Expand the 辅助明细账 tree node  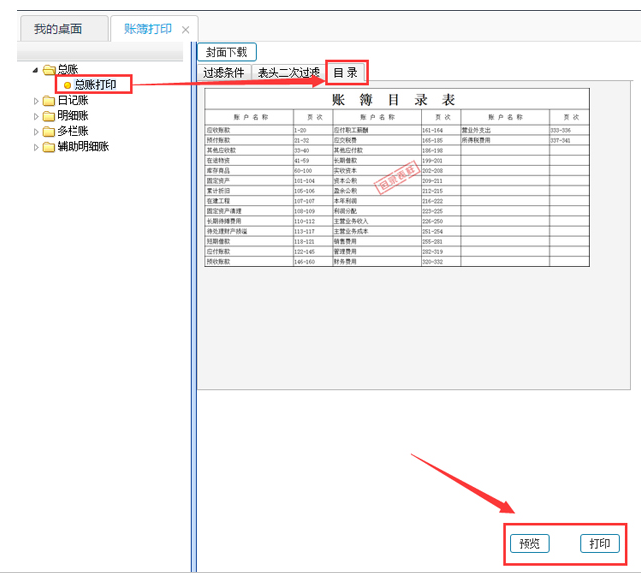[36, 147]
